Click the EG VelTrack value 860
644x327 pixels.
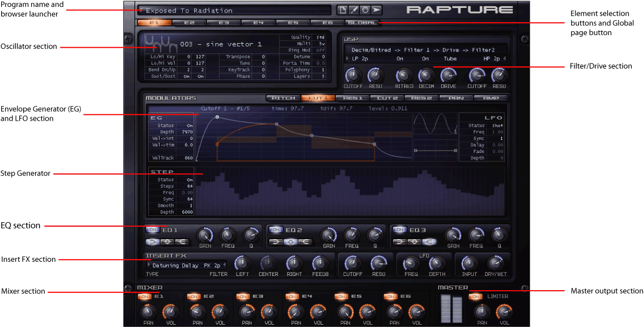tap(185, 158)
